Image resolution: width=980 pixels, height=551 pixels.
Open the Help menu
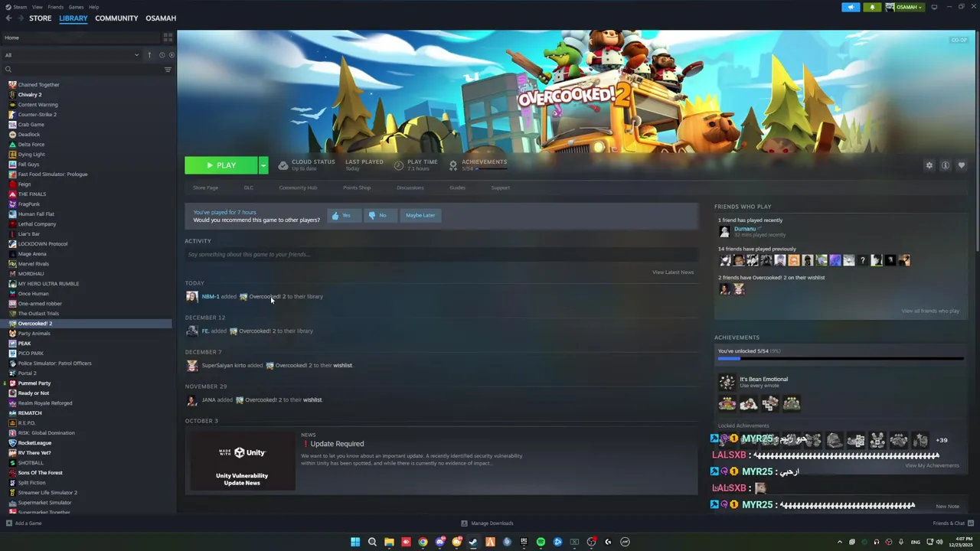click(93, 7)
